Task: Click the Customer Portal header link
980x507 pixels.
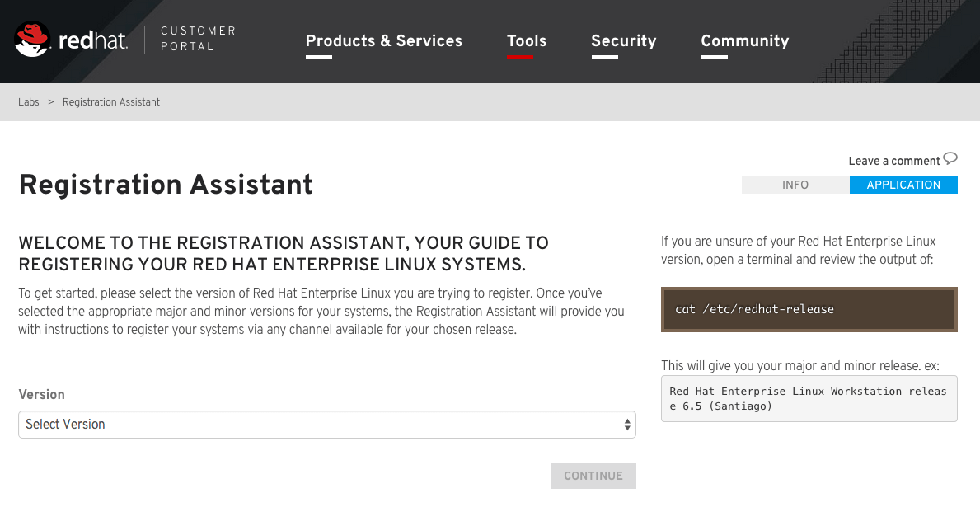Action: click(x=198, y=38)
